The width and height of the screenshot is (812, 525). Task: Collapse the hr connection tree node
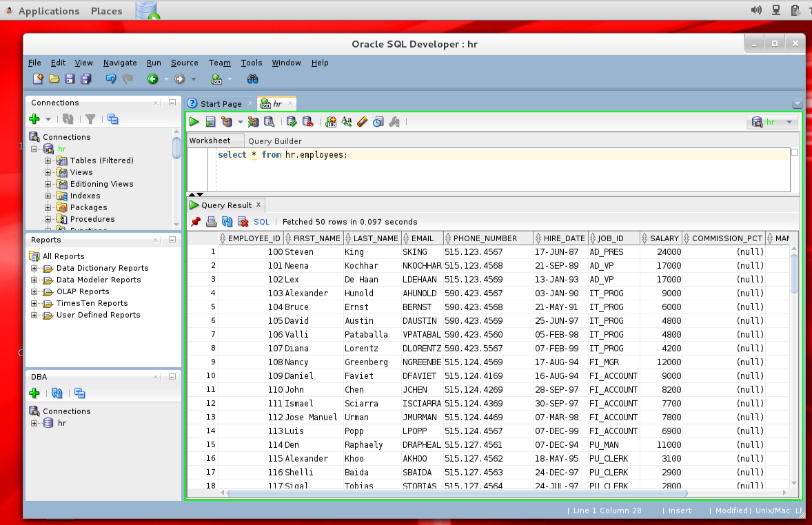point(34,149)
